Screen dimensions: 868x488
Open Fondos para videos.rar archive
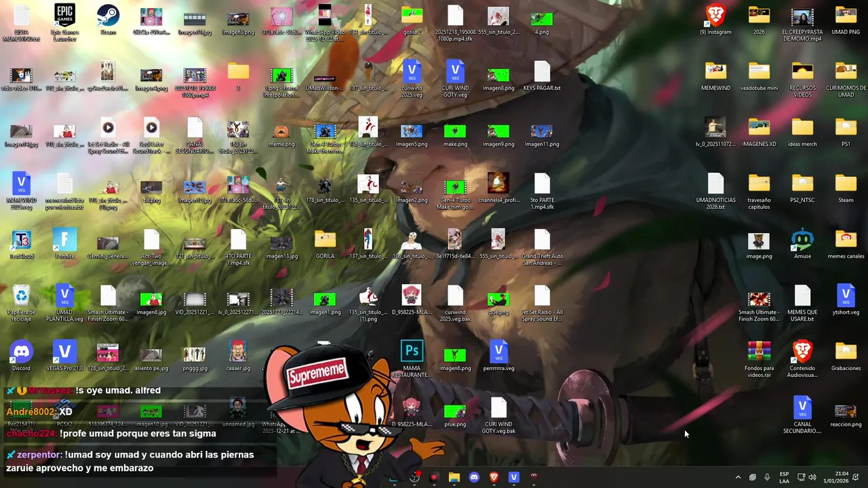(x=759, y=359)
